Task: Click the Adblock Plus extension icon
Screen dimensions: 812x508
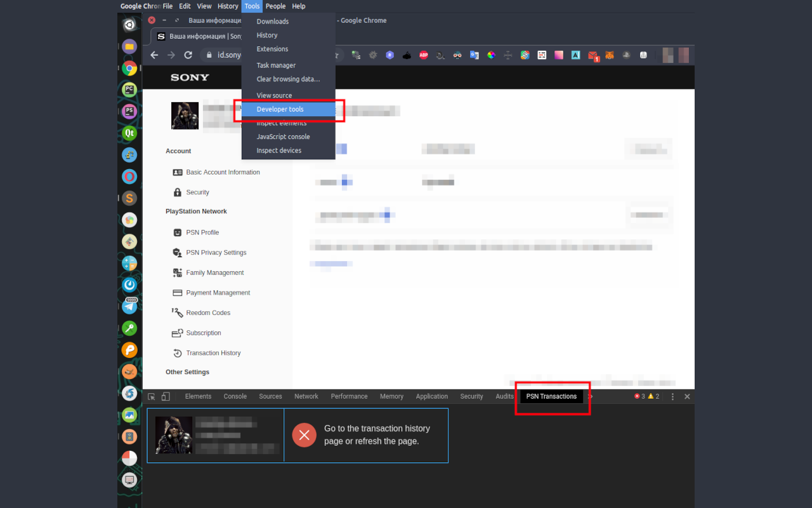Action: tap(424, 55)
